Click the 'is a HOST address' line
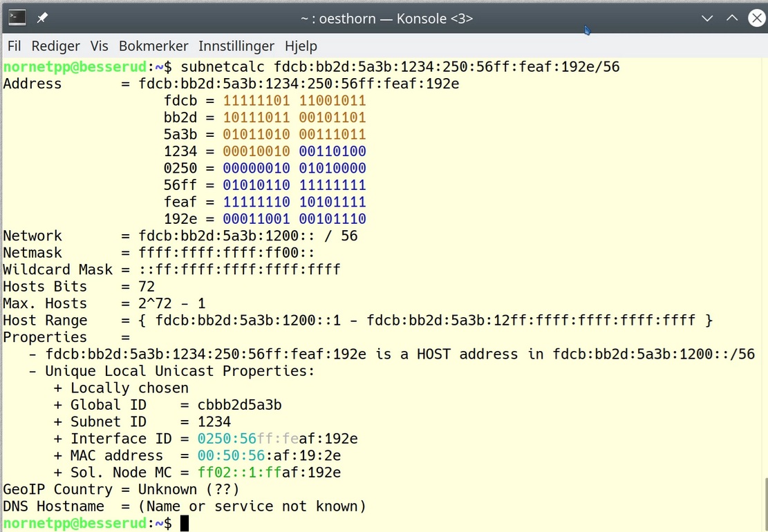Image resolution: width=768 pixels, height=532 pixels. (x=392, y=354)
